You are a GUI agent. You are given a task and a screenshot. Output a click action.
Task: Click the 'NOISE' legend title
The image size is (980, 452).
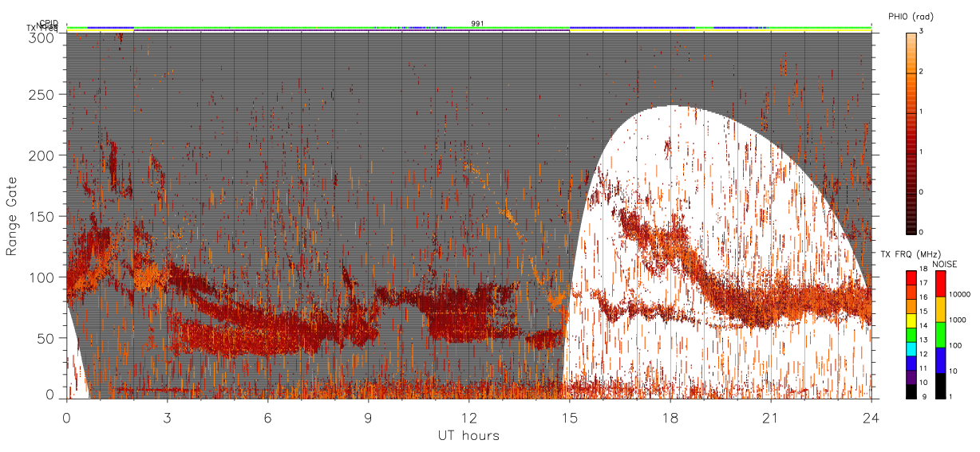pyautogui.click(x=946, y=264)
